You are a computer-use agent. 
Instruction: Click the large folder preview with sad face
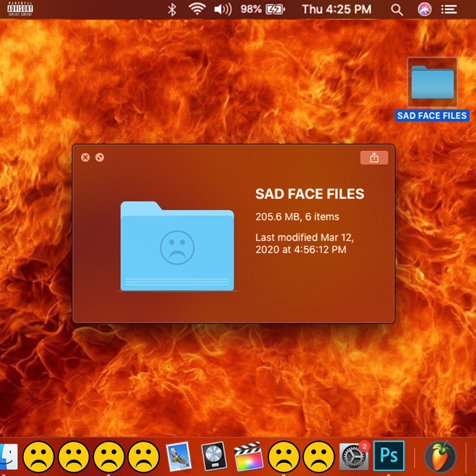point(177,246)
